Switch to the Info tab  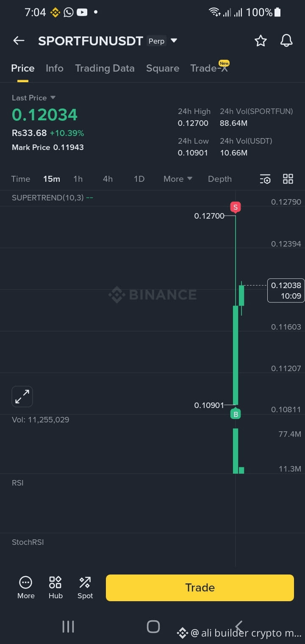tap(55, 69)
